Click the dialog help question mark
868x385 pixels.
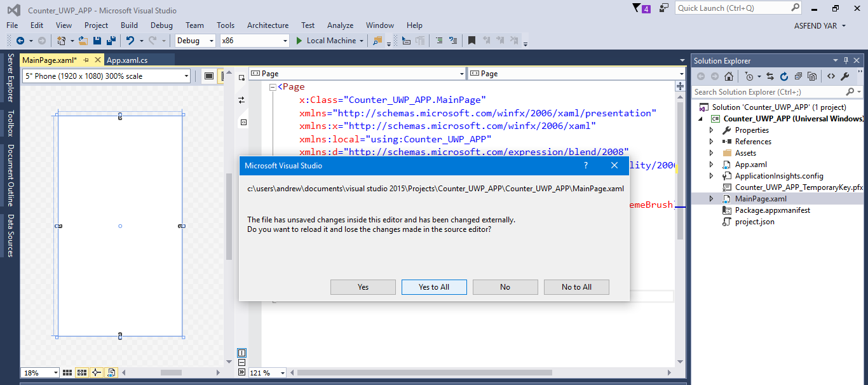pyautogui.click(x=585, y=165)
